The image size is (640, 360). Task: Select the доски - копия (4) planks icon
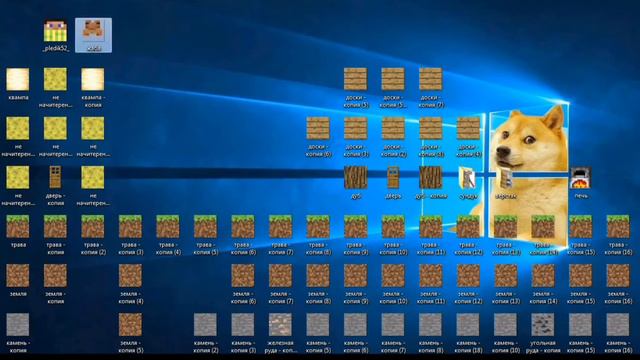point(468,128)
